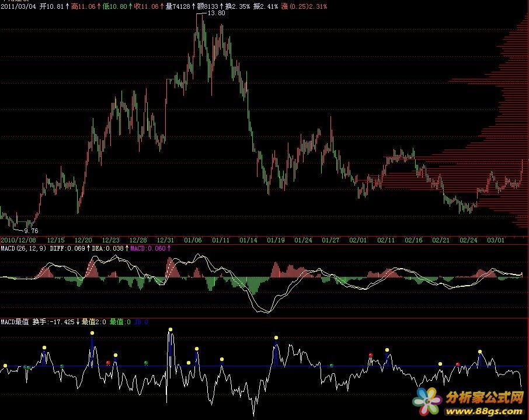This screenshot has width=529, height=420.
Task: Click the amplitude value 振2.41%
Action: coord(266,6)
